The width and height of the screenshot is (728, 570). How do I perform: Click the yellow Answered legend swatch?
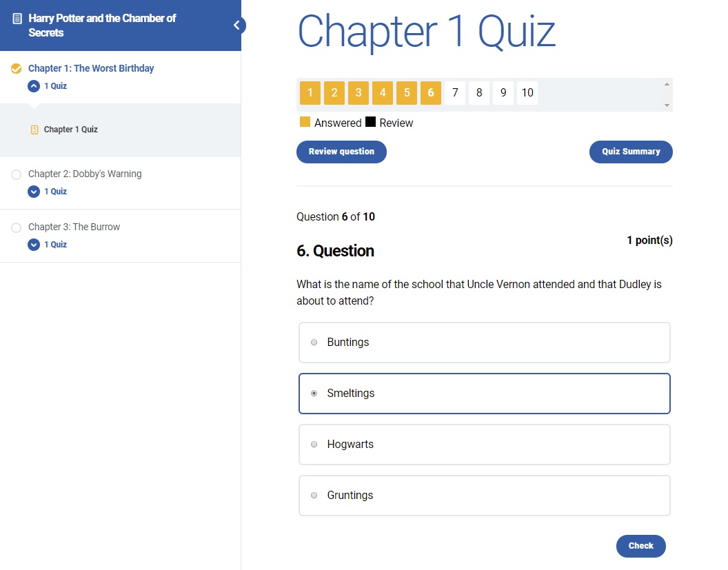pyautogui.click(x=305, y=123)
